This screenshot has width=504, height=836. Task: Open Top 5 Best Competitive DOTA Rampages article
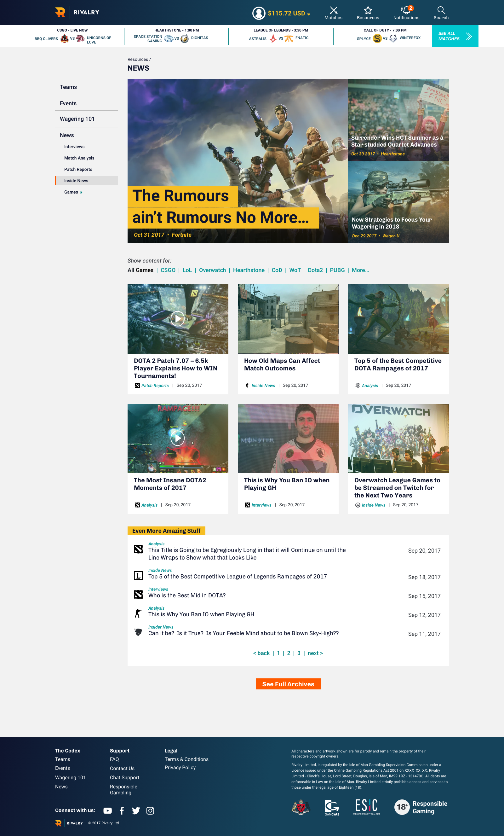pos(398,339)
